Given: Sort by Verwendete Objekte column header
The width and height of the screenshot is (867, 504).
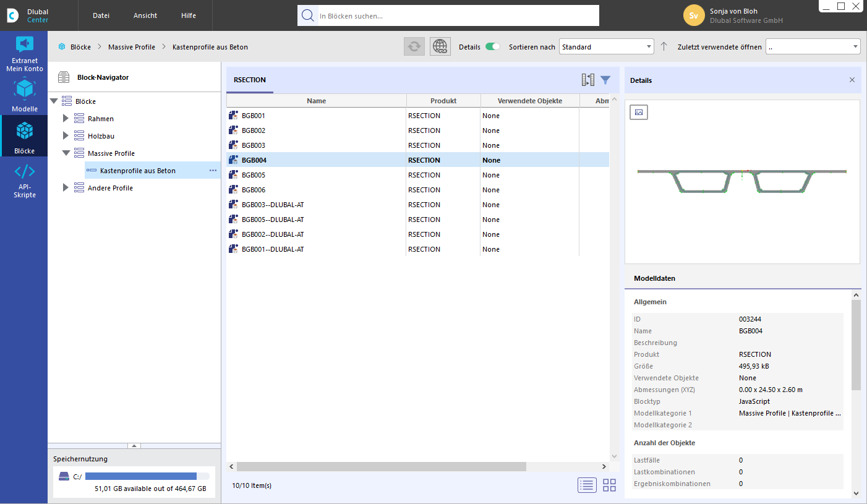Looking at the screenshot, I should pyautogui.click(x=530, y=101).
